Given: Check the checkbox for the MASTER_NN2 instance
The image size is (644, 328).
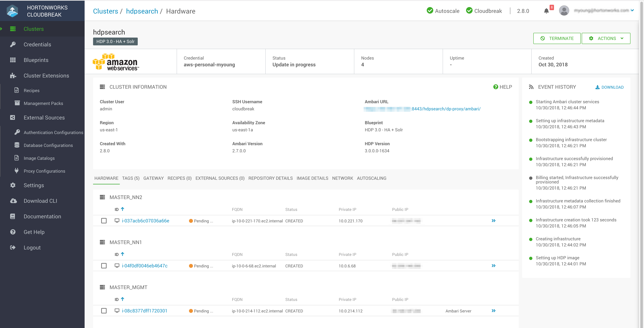Looking at the screenshot, I should point(104,221).
